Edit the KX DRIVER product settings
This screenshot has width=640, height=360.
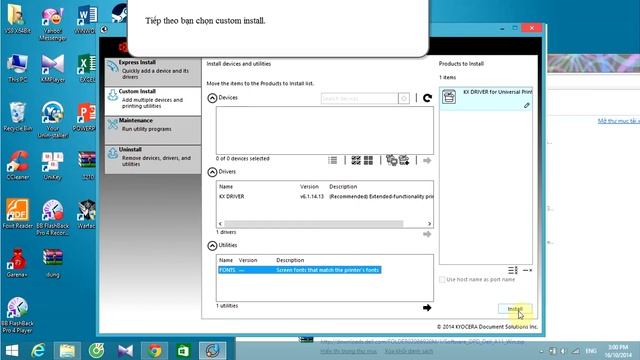point(527,105)
